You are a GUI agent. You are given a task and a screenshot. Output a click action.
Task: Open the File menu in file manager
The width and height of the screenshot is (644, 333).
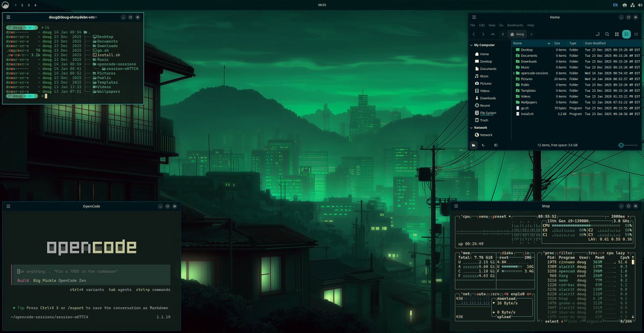(473, 25)
